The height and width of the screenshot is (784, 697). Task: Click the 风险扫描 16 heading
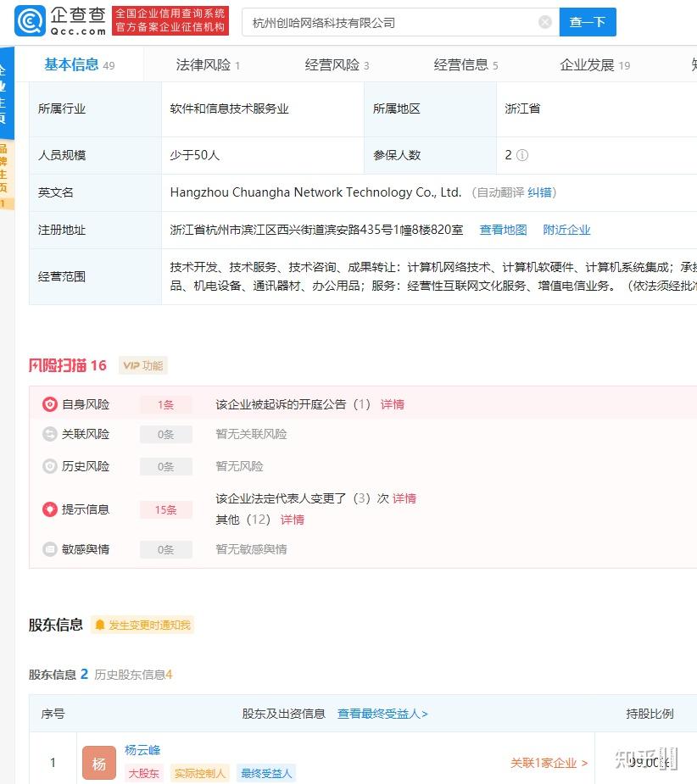click(68, 365)
